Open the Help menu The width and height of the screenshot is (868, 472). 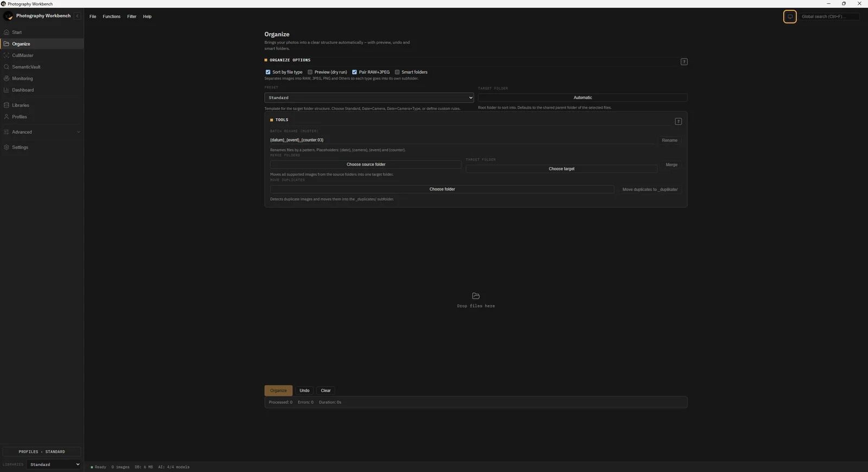(x=147, y=16)
